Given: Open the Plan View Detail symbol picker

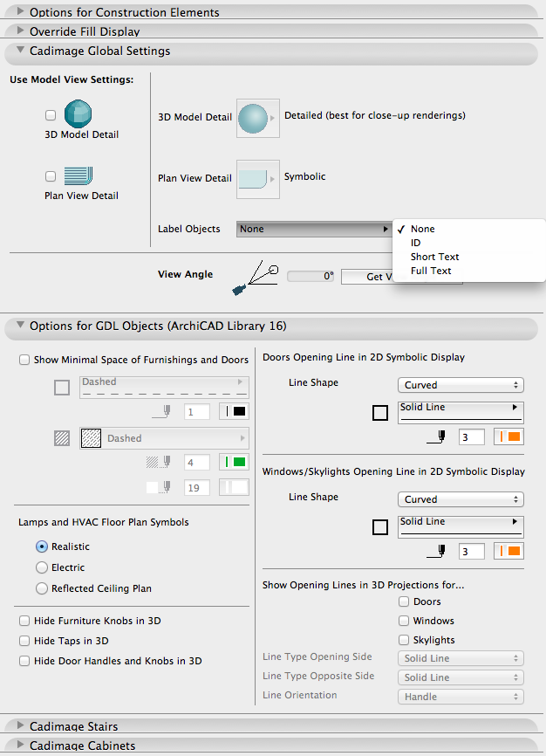Looking at the screenshot, I should (x=258, y=179).
